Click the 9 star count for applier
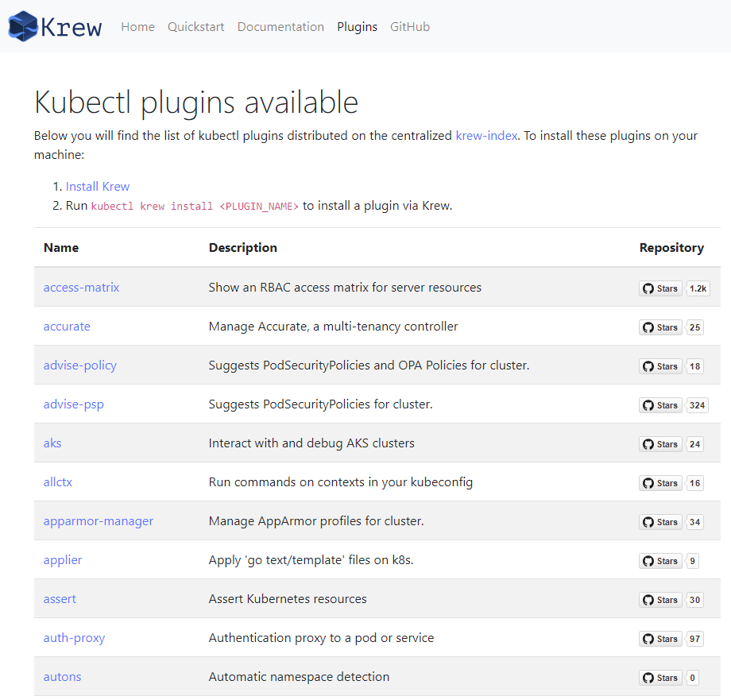This screenshot has width=731, height=700. [692, 561]
